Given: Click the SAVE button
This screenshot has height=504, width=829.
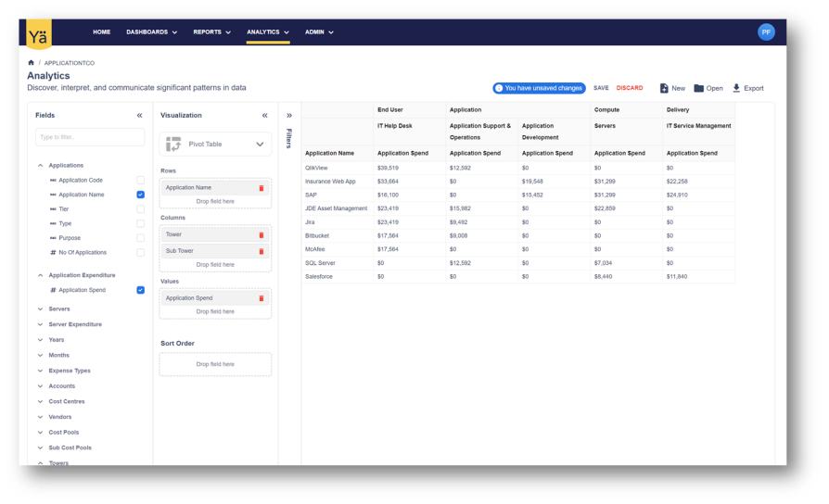Looking at the screenshot, I should [x=601, y=88].
